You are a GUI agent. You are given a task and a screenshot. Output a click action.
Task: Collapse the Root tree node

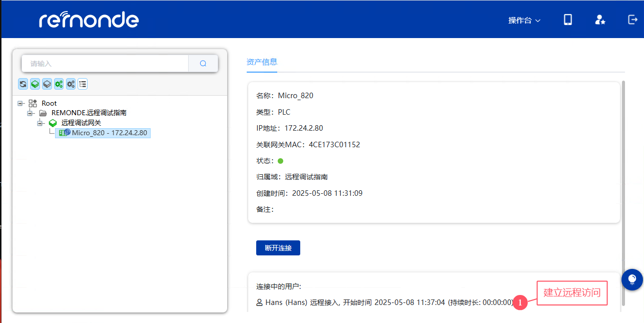[21, 103]
